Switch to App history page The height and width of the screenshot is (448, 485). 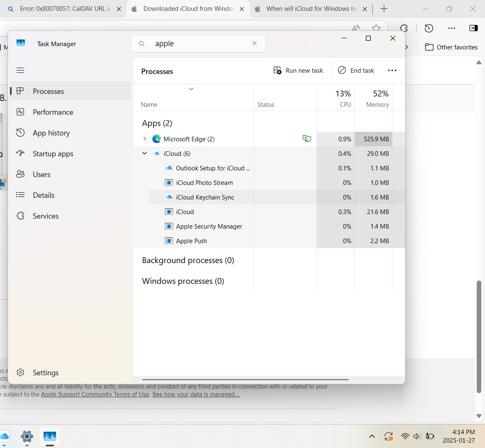point(70,133)
